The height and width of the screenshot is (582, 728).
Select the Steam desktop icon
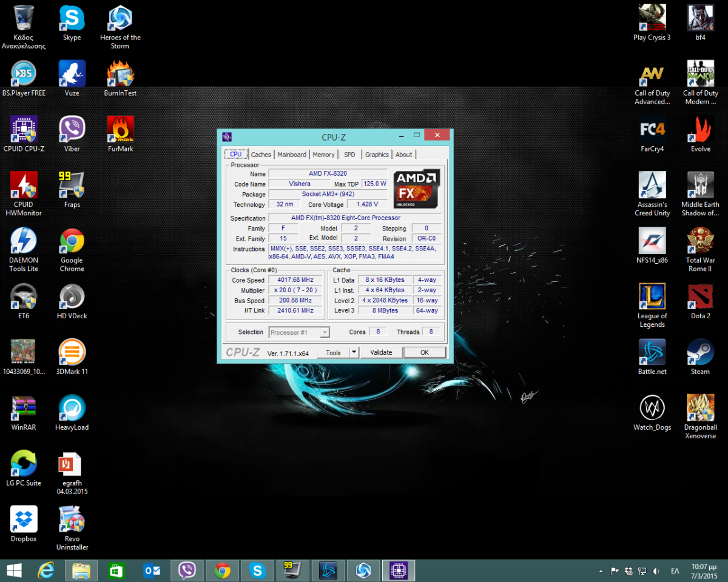(701, 357)
